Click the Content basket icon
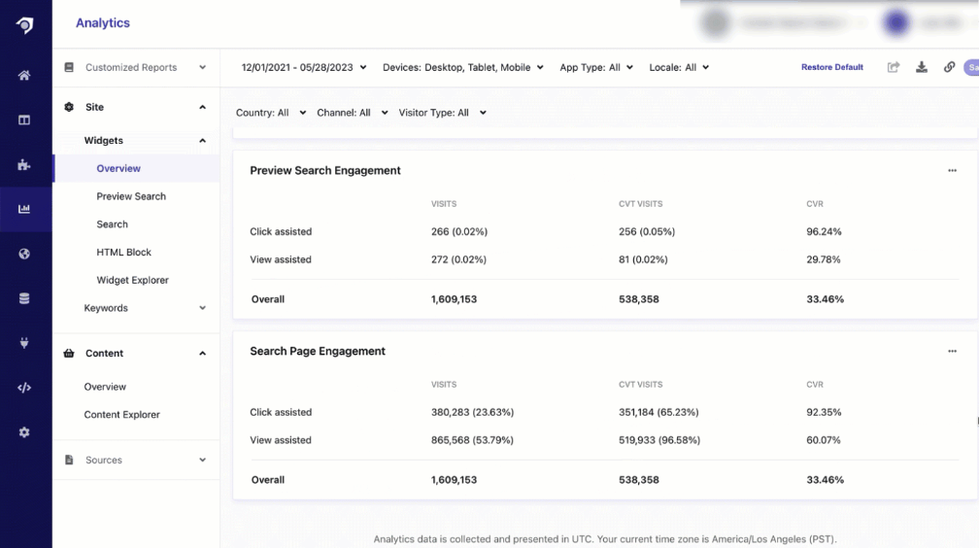 [x=69, y=354]
